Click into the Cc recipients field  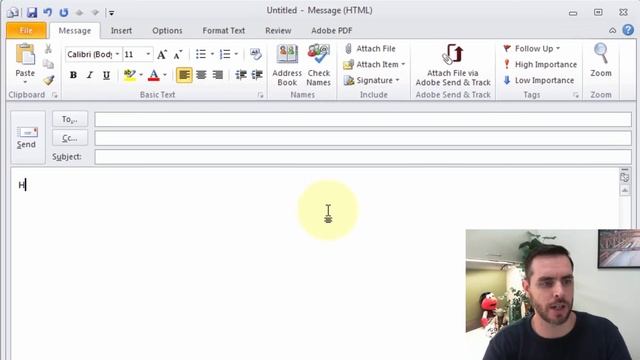363,138
